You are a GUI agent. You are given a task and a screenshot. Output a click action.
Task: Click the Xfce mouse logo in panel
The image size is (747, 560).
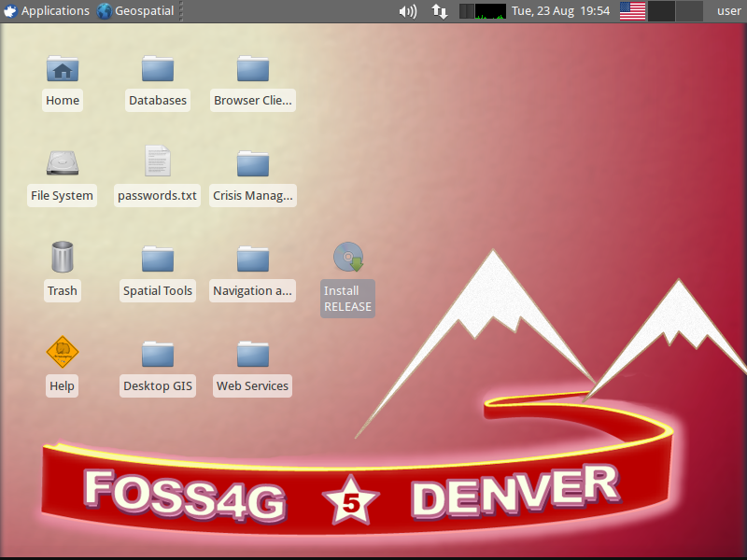click(x=10, y=11)
